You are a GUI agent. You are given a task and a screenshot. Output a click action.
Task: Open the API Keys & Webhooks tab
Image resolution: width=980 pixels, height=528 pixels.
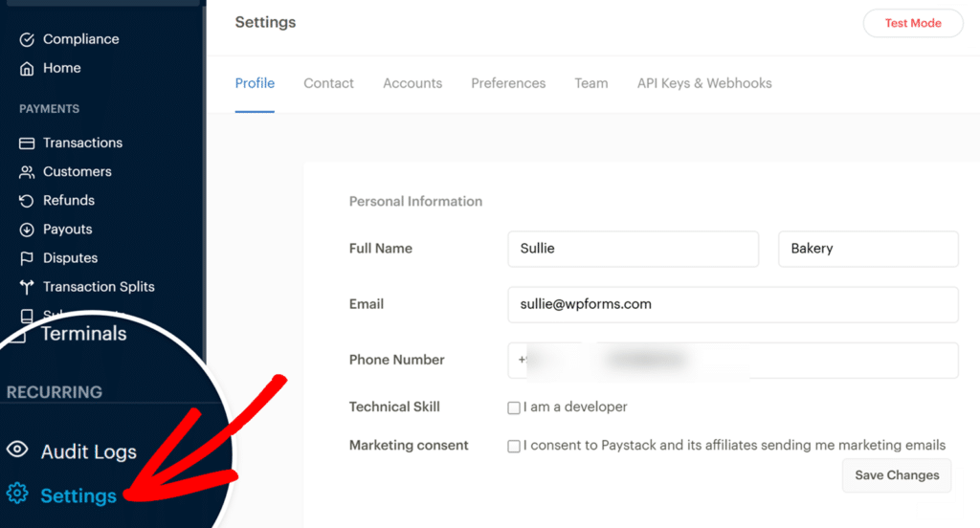(x=704, y=83)
